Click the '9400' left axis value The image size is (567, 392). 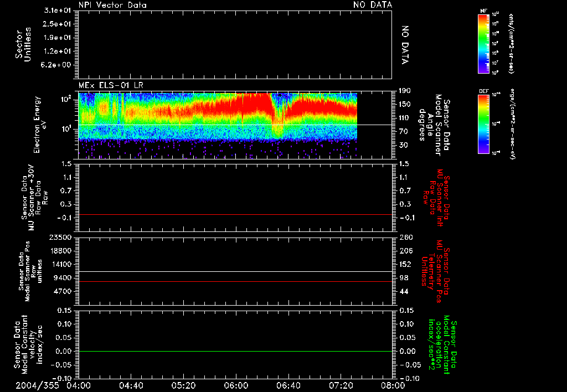coord(63,278)
